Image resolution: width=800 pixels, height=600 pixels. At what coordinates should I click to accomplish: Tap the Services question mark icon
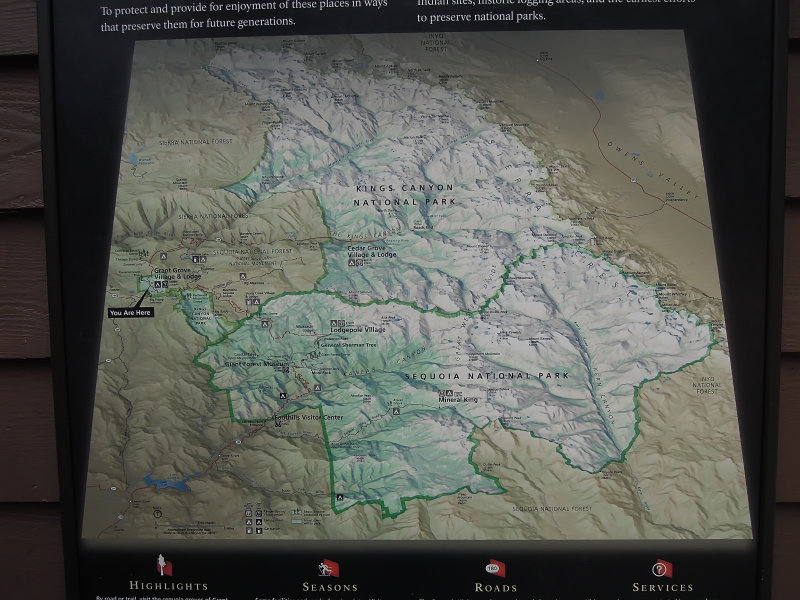pos(662,568)
